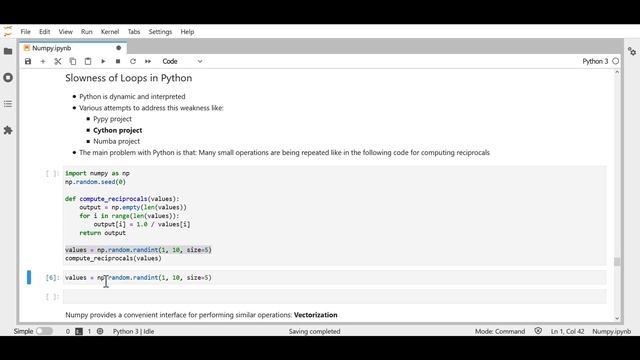Open the Run menu
Image resolution: width=640 pixels, height=360 pixels.
[87, 31]
